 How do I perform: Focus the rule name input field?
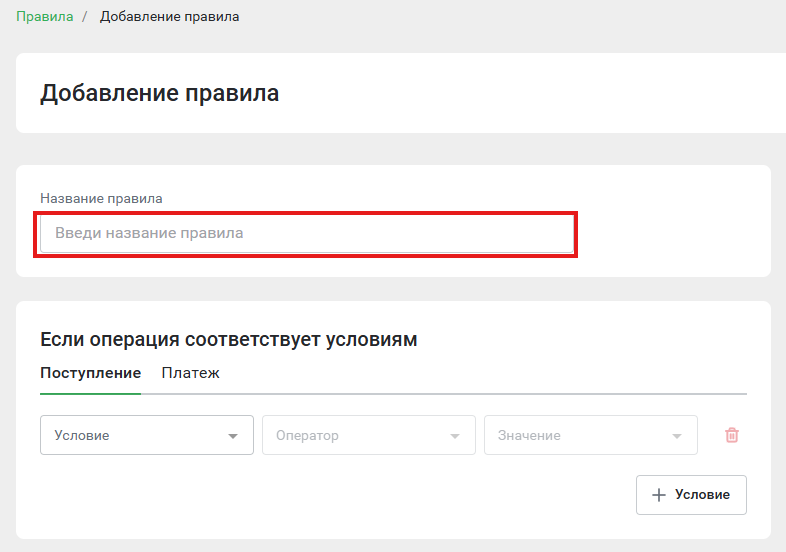[307, 233]
